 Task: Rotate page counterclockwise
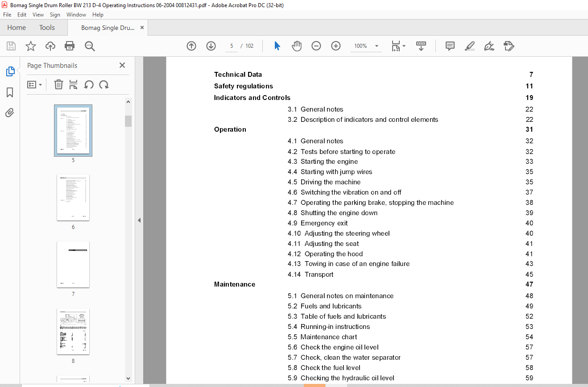89,84
